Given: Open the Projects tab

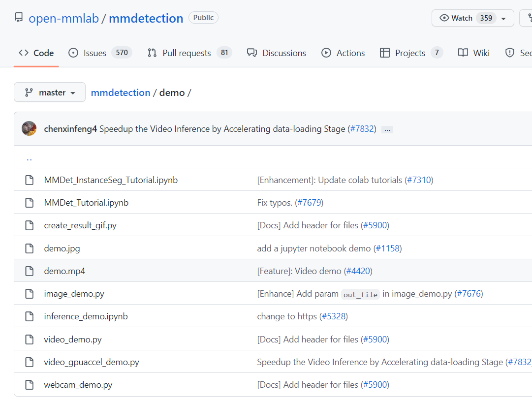Looking at the screenshot, I should click(x=411, y=53).
